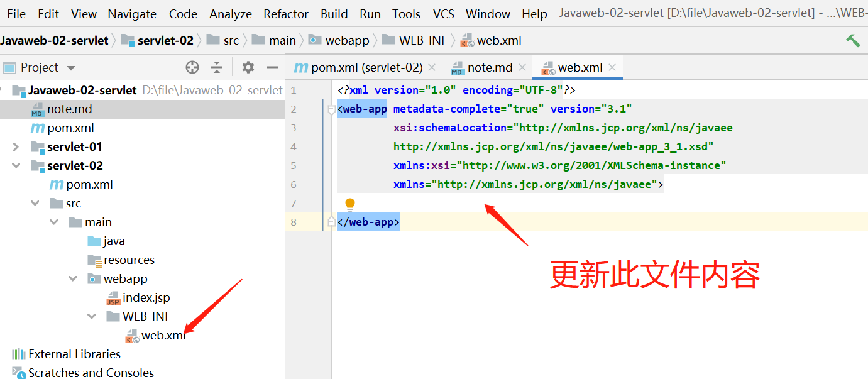Fold the web-app opening tag in gutter

[331, 109]
